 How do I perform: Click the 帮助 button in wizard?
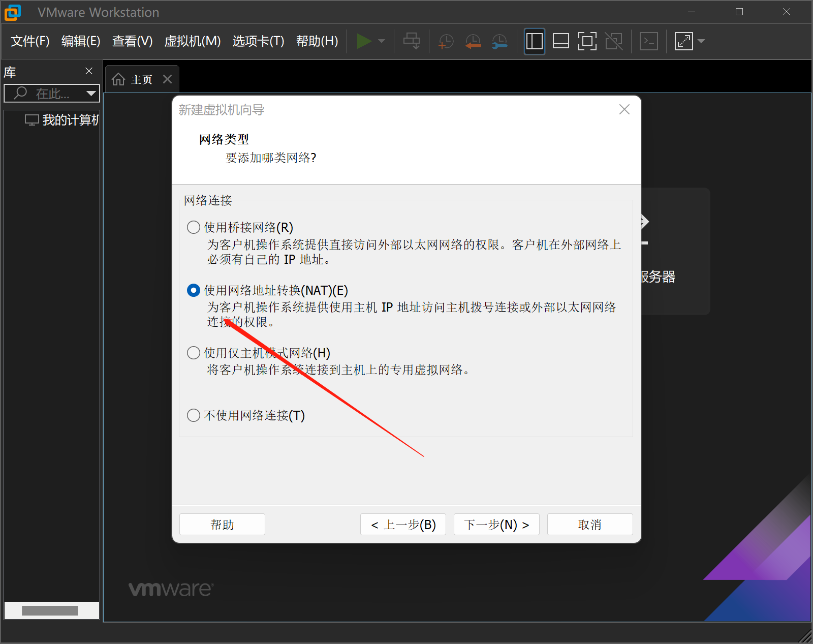tap(223, 524)
